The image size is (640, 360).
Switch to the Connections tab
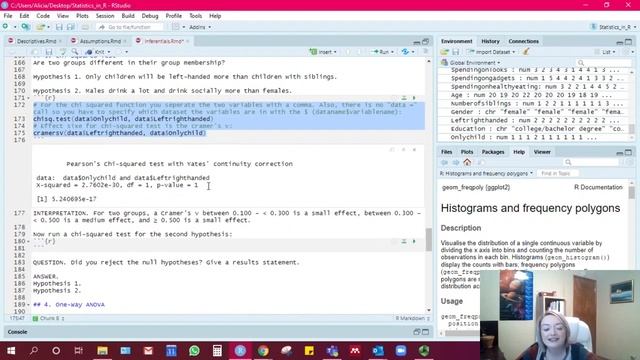pyautogui.click(x=524, y=41)
